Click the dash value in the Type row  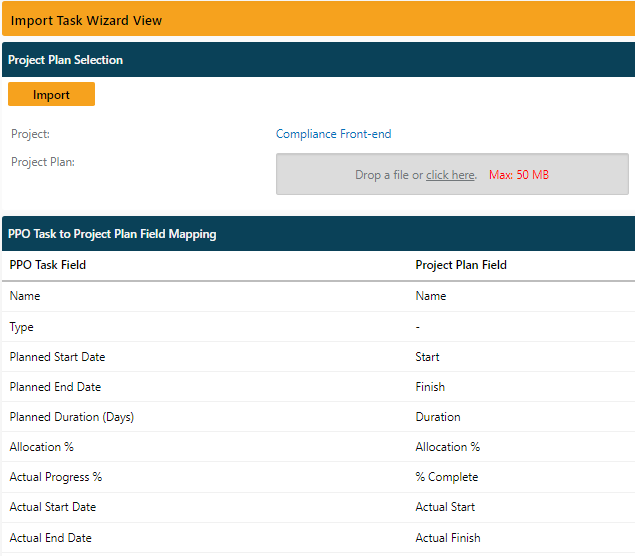[x=418, y=327]
